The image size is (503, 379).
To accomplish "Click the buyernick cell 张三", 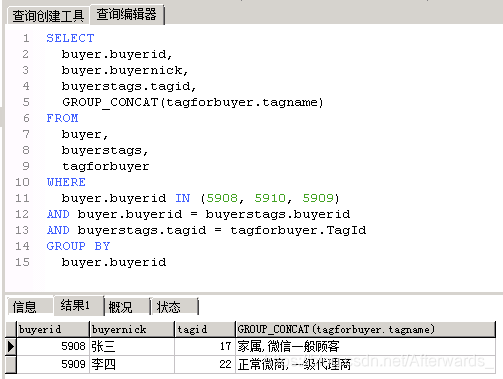I will (x=132, y=347).
